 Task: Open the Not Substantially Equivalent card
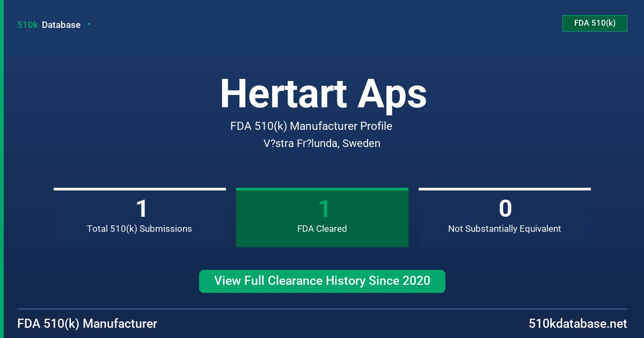[504, 218]
